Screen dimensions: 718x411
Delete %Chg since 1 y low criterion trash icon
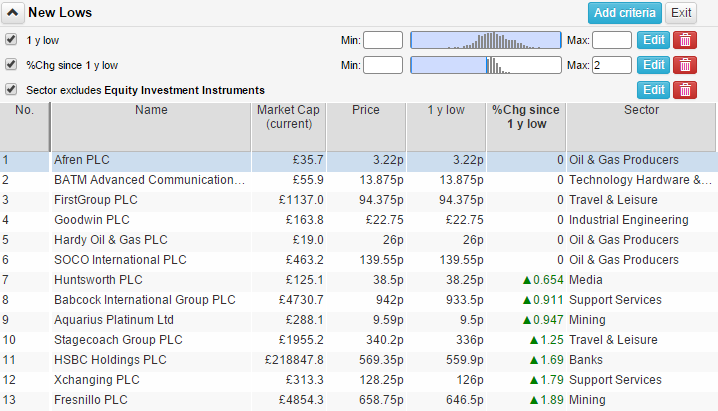(685, 65)
